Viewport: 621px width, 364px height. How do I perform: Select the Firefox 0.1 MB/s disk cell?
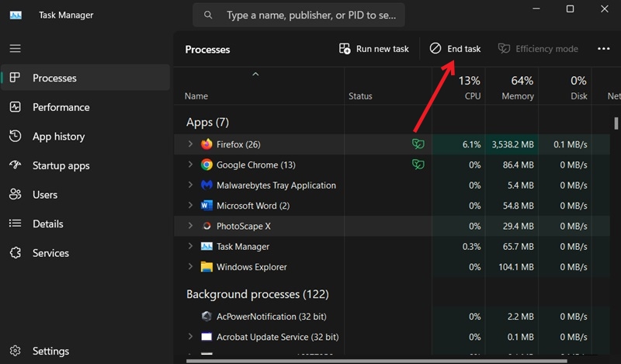click(x=565, y=144)
